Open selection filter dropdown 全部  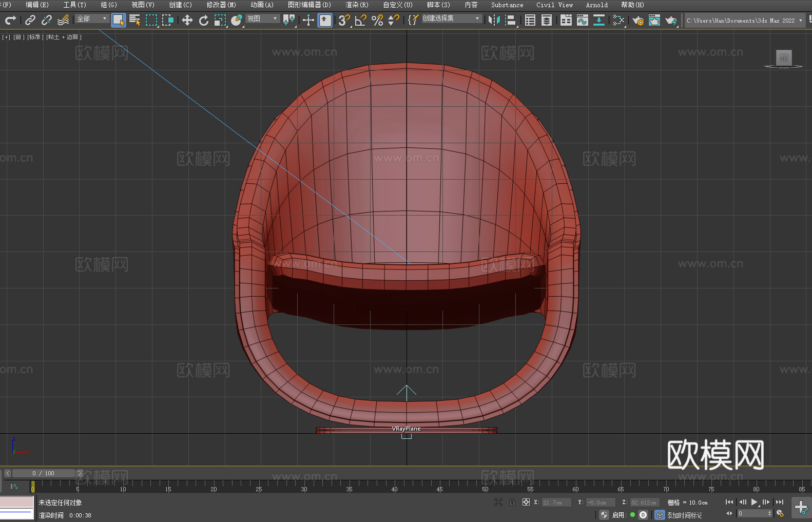tap(92, 18)
